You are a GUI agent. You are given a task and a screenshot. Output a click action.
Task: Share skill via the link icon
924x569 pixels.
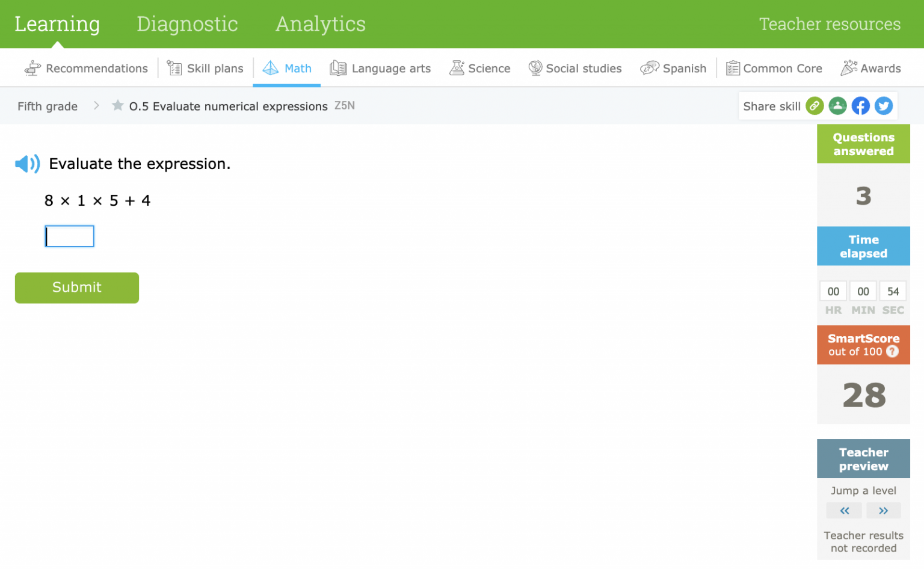click(815, 105)
